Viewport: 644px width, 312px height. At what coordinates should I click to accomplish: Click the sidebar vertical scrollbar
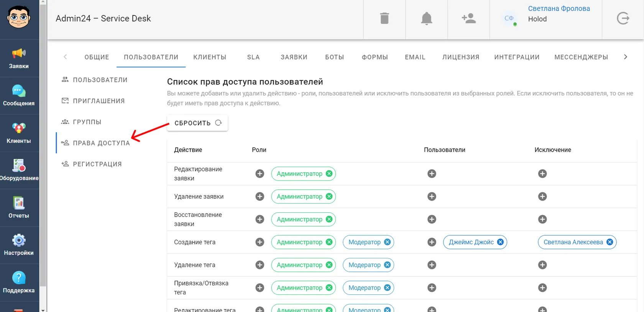click(43, 146)
